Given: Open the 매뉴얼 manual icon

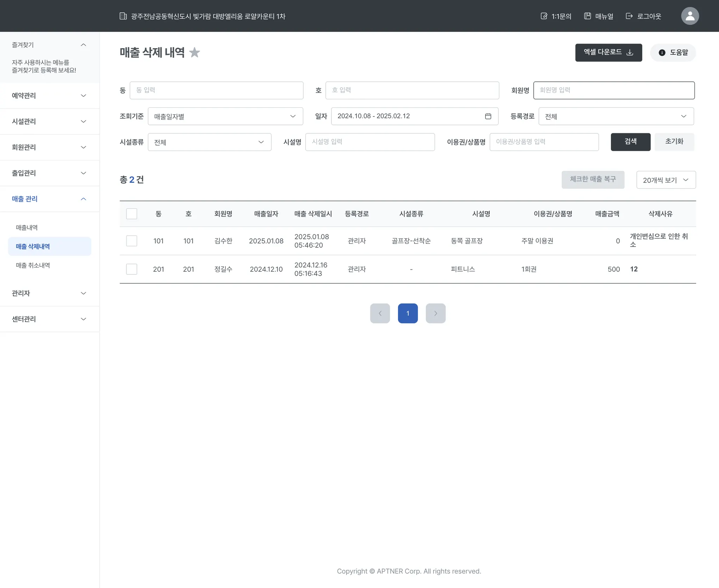Looking at the screenshot, I should click(587, 16).
